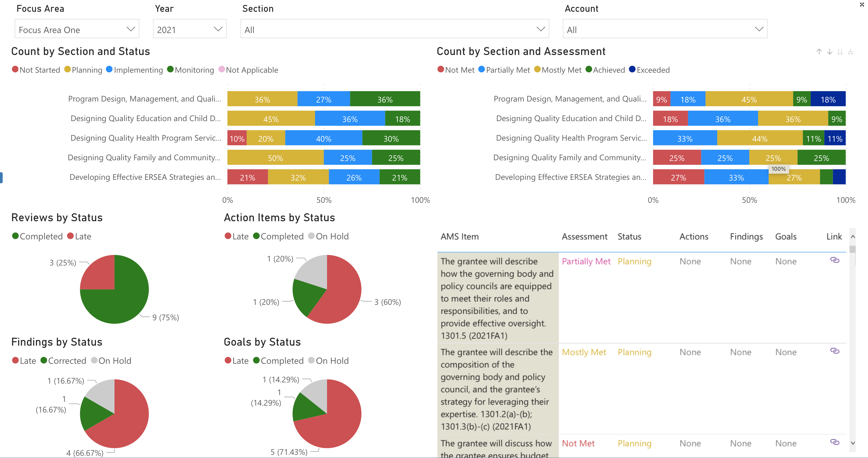Screen dimensions: 868x458
Task: Click the table vertical scrollbar thumb
Action: [x=853, y=250]
